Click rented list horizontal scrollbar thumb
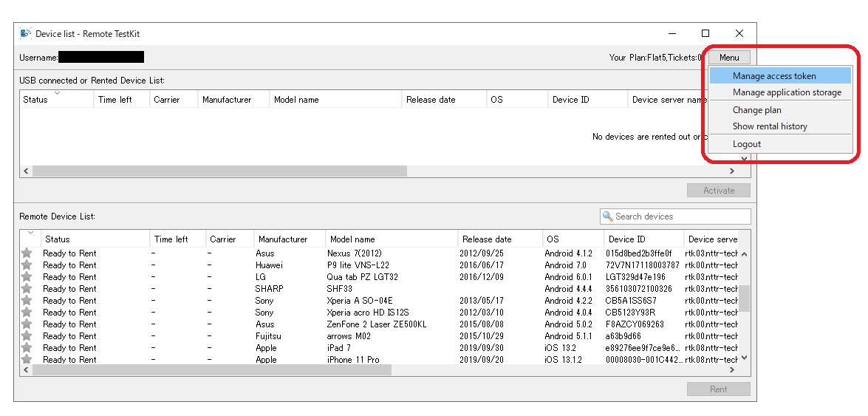Viewport: 868px width, 416px height. [x=219, y=171]
